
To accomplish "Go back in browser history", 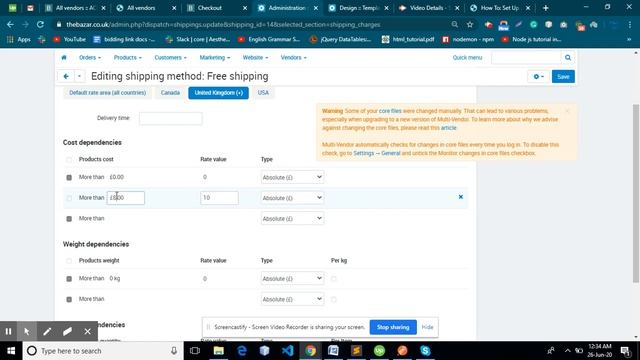I will (x=10, y=24).
